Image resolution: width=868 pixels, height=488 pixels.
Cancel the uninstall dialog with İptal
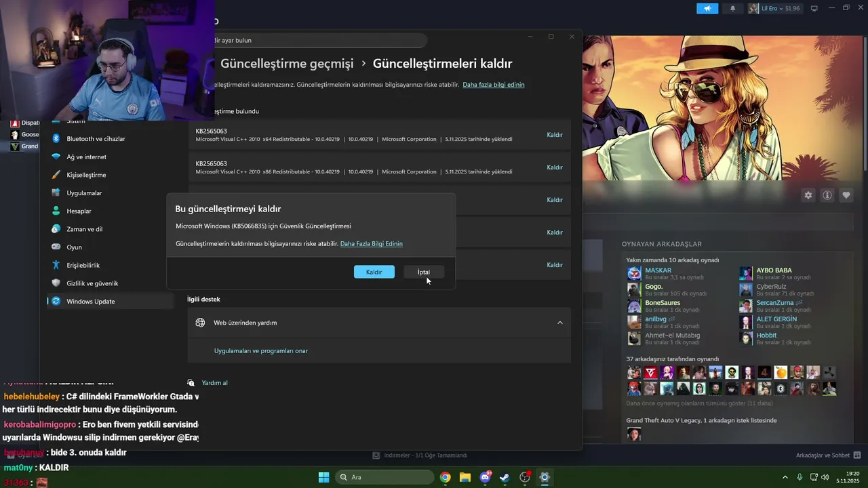(x=424, y=272)
